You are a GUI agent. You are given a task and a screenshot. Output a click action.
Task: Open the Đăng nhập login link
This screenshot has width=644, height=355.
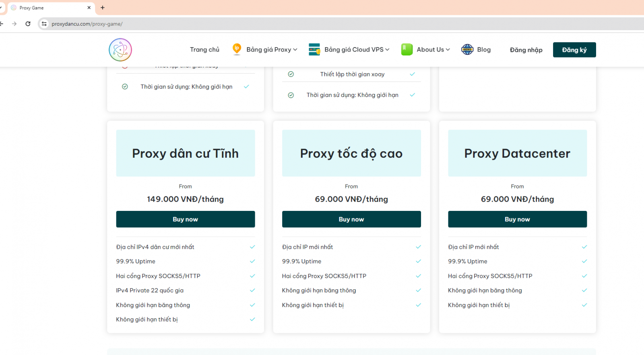[526, 50]
